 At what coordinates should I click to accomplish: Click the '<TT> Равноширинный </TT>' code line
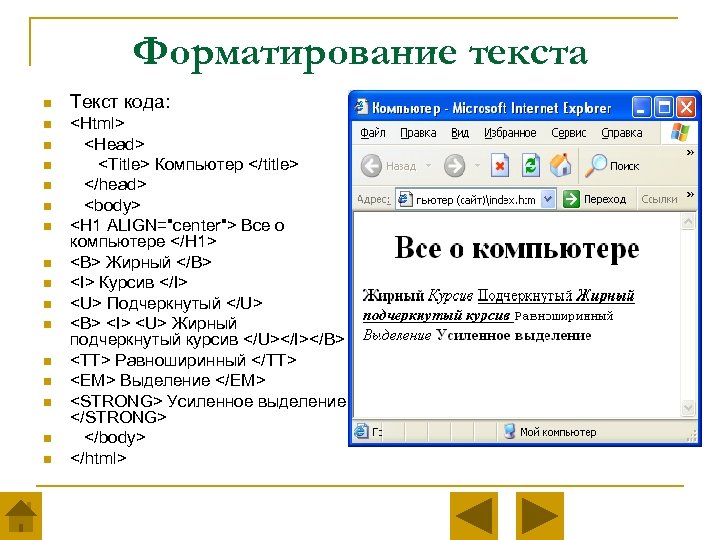point(183,360)
